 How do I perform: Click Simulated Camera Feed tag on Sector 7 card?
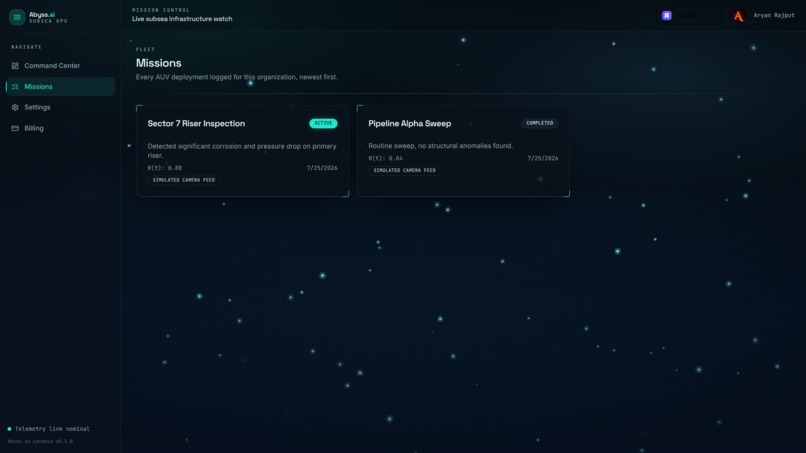tap(184, 180)
